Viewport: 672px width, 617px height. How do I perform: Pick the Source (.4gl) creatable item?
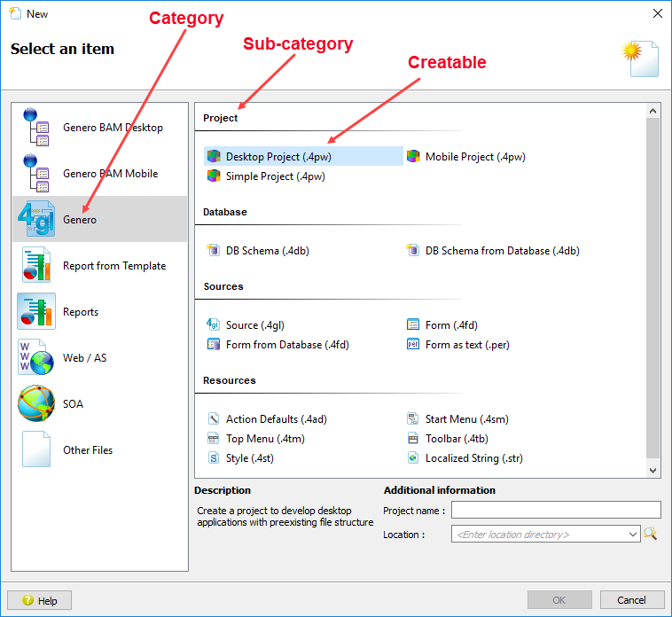click(x=254, y=325)
